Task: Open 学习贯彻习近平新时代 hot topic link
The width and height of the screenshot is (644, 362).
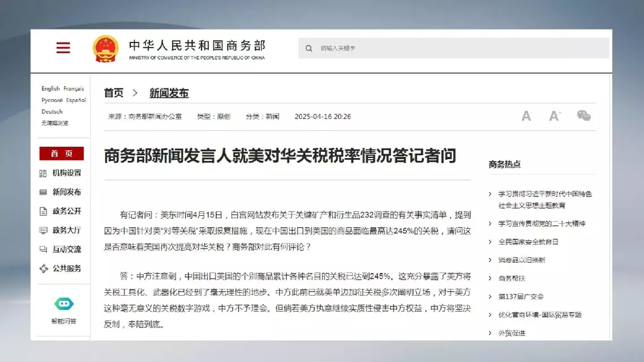Action: 545,199
